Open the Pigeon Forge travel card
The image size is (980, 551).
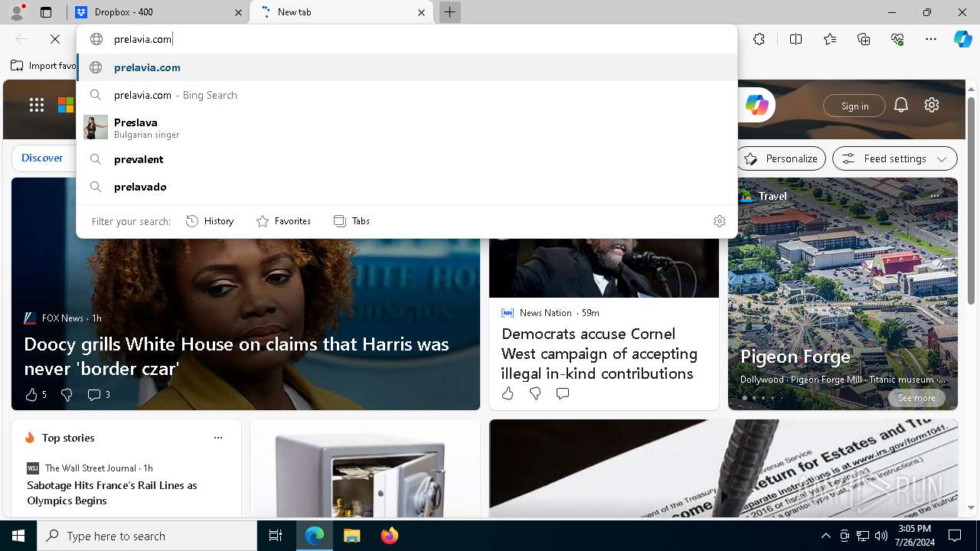(842, 294)
